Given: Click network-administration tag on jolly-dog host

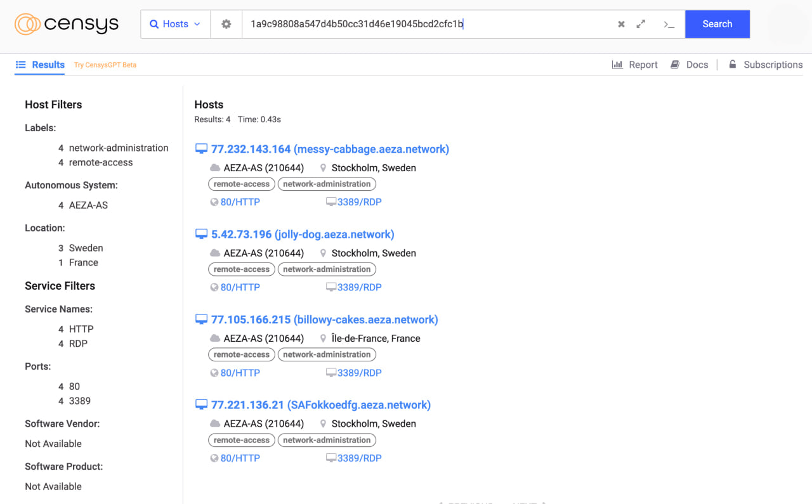Looking at the screenshot, I should [x=327, y=269].
